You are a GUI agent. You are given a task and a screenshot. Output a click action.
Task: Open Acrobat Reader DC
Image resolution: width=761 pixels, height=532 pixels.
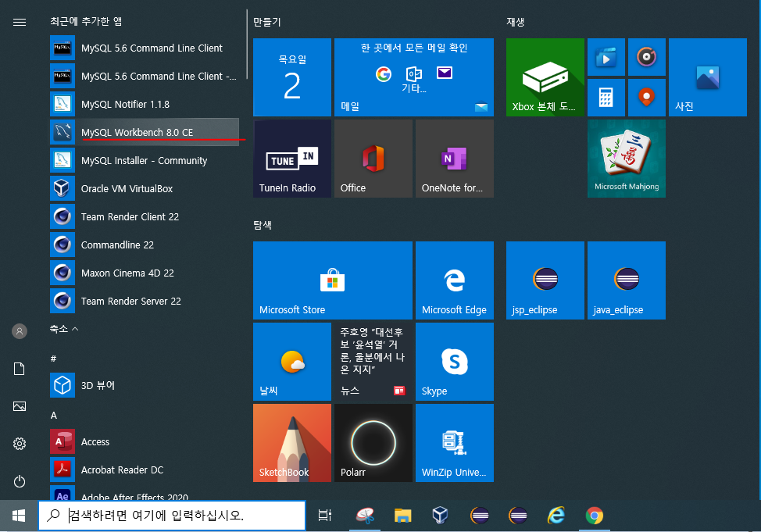144,470
